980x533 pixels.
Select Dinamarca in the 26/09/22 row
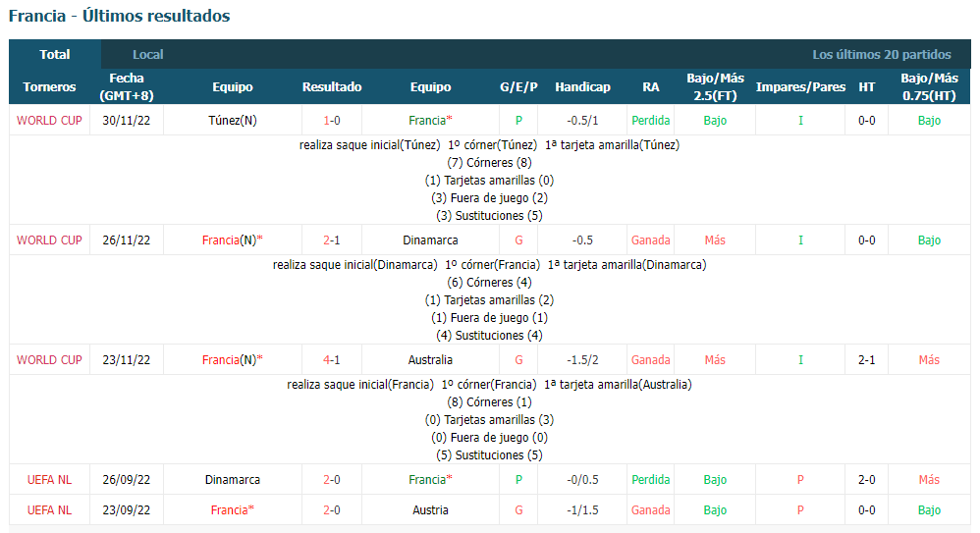click(x=233, y=480)
